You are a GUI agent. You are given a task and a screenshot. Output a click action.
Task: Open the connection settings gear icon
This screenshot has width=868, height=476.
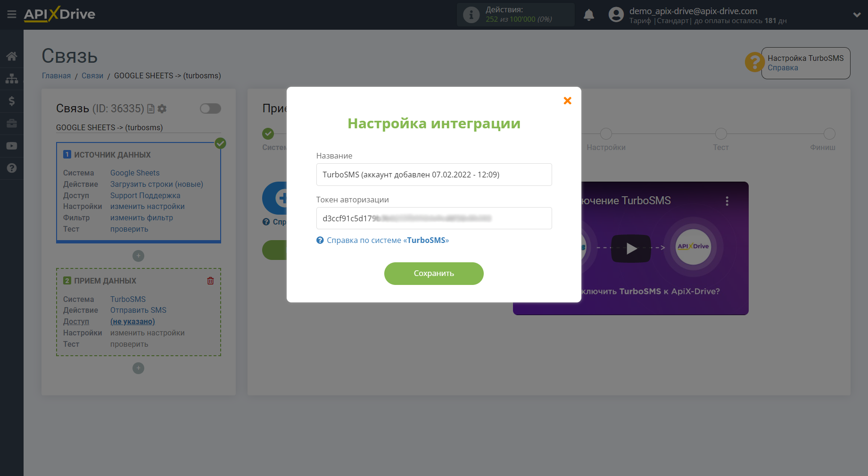[x=162, y=109]
